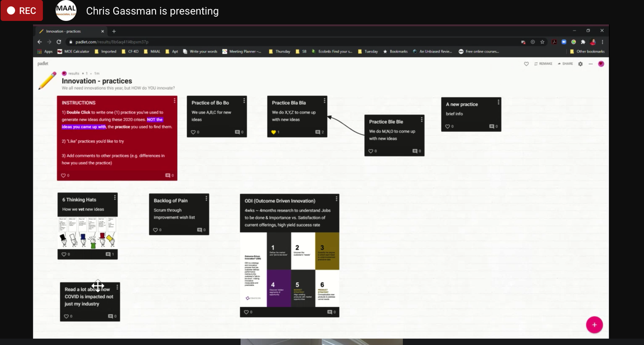Open the Write your words bookmark
The image size is (644, 345).
(x=200, y=52)
